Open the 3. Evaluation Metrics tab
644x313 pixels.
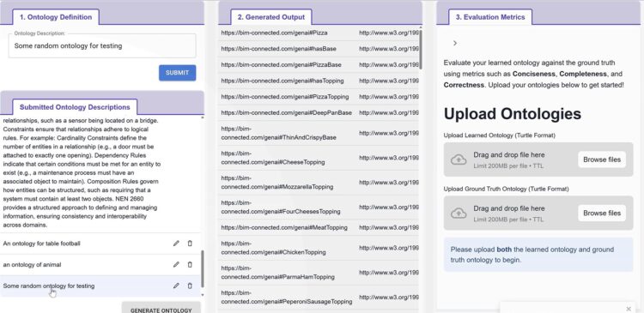490,17
